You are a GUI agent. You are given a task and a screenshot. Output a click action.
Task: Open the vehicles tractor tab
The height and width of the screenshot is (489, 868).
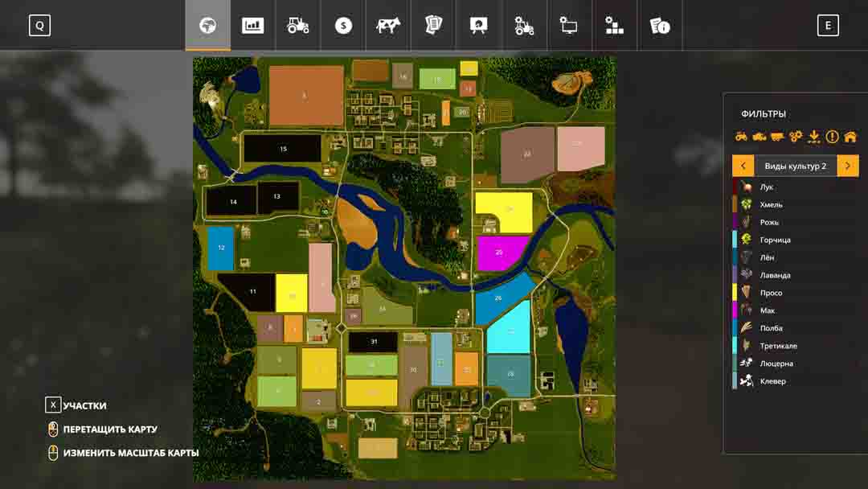pos(298,26)
